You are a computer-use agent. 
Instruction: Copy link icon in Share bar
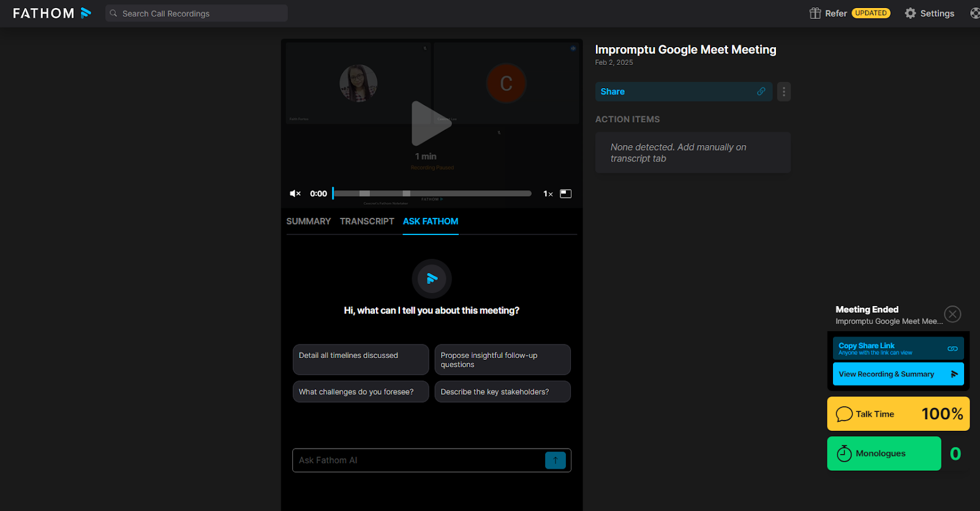761,91
